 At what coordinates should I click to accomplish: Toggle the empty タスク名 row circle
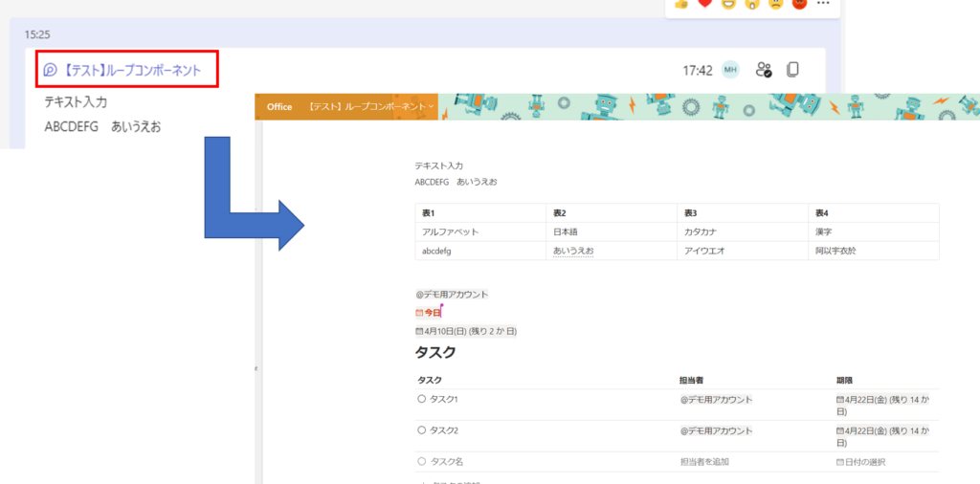(421, 461)
